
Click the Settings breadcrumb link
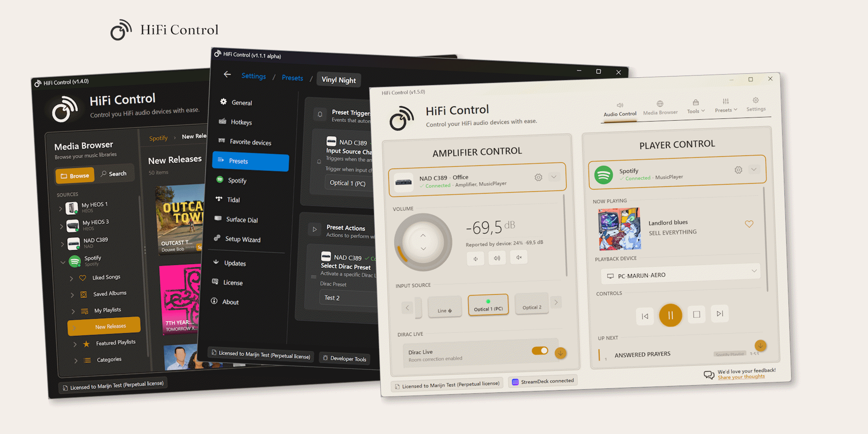(x=254, y=76)
